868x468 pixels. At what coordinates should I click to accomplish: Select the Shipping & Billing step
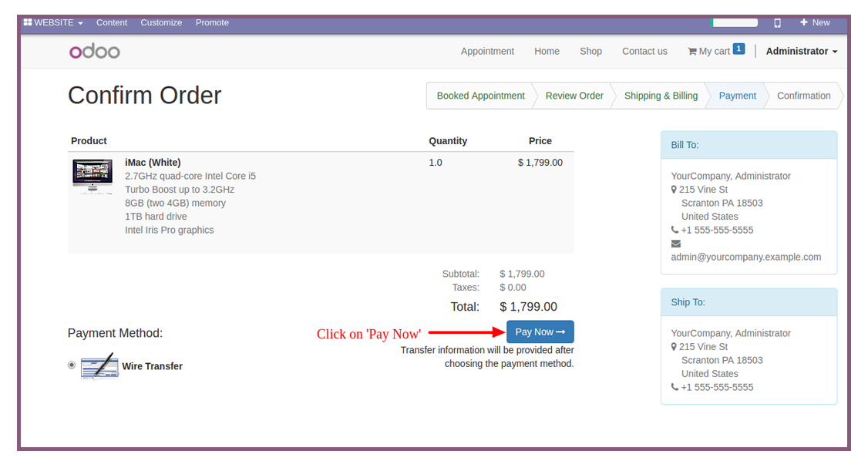coord(661,96)
